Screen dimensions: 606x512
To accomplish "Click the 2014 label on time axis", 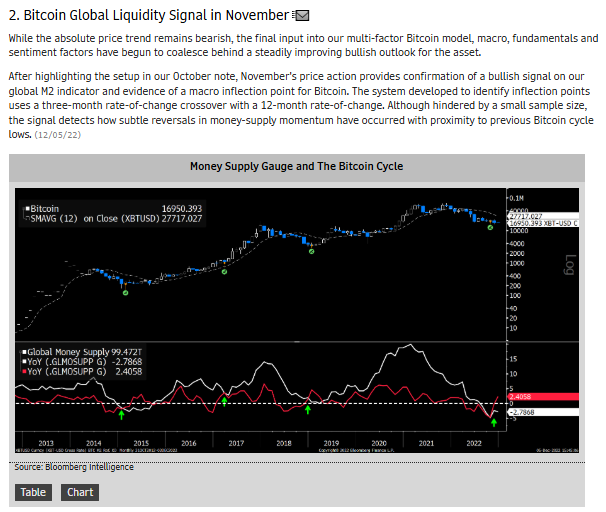I will click(94, 443).
